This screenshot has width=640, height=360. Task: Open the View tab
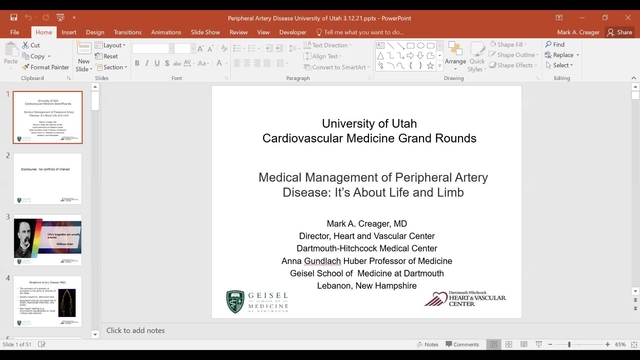[263, 32]
